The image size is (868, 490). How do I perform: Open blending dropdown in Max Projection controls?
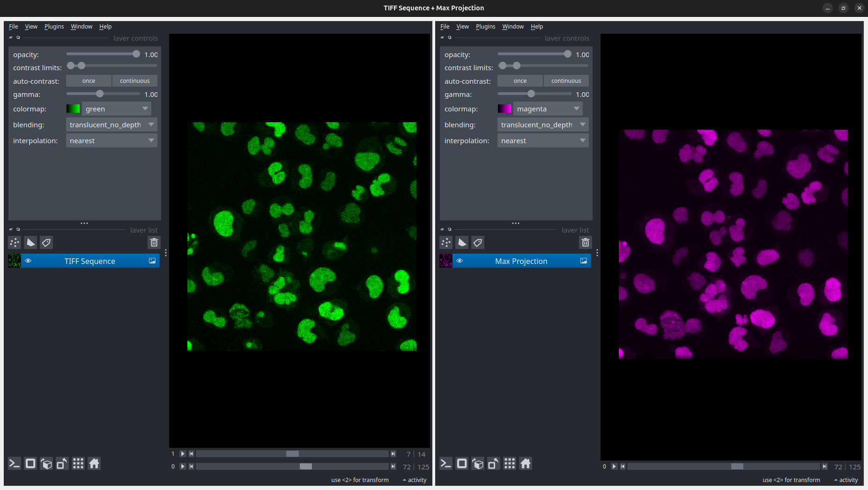542,125
